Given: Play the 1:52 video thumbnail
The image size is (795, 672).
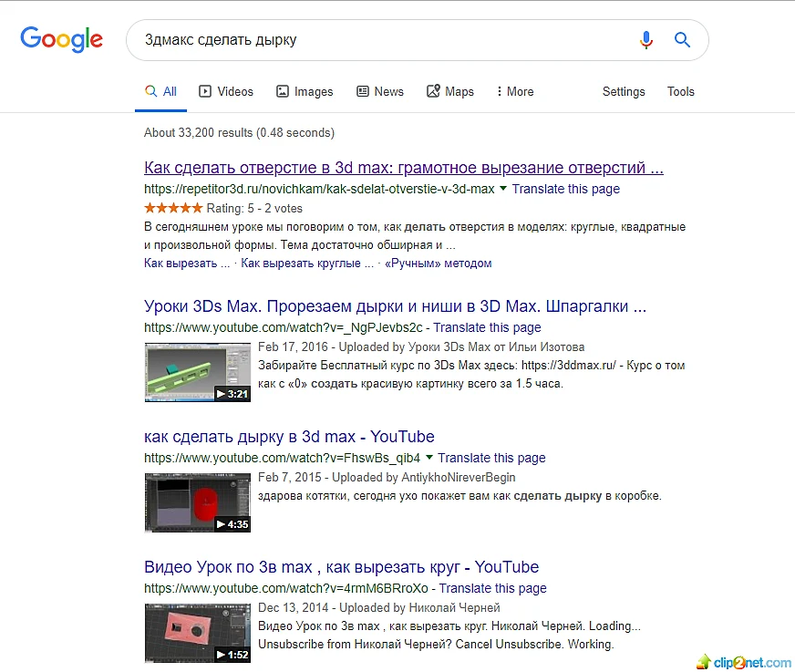Looking at the screenshot, I should 198,633.
